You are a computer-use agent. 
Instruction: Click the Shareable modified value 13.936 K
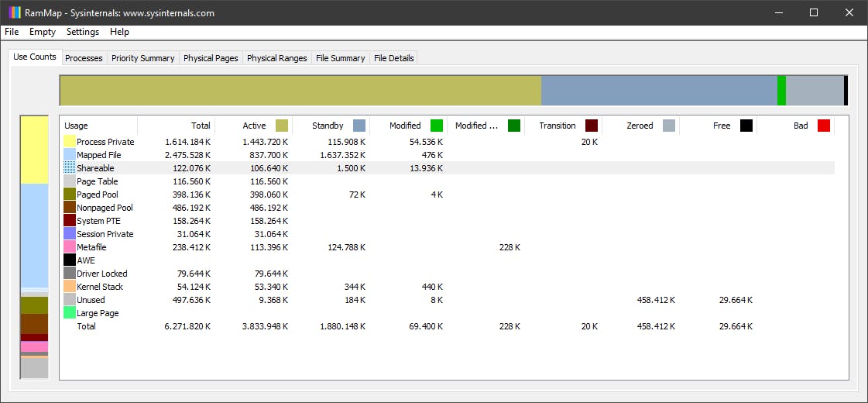[x=426, y=168]
